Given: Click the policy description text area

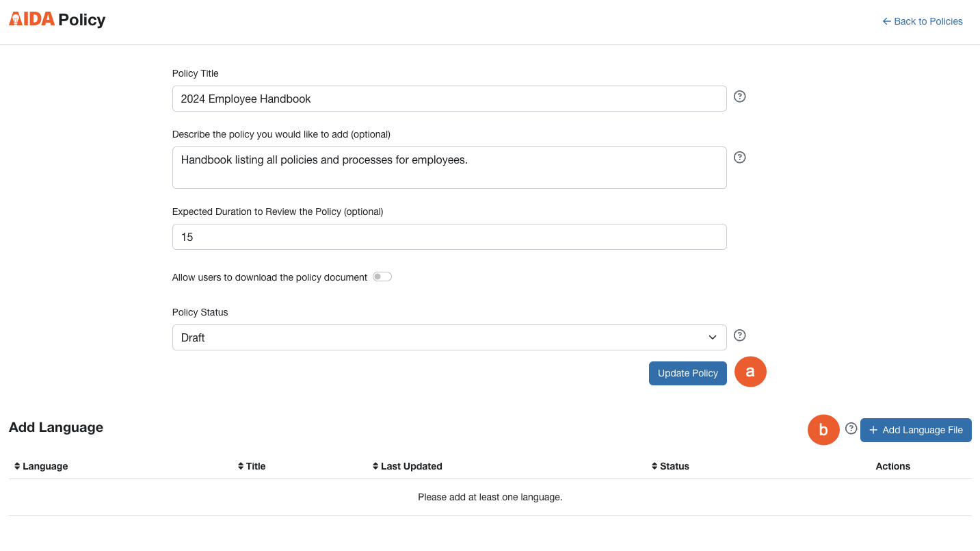Looking at the screenshot, I should pos(449,167).
